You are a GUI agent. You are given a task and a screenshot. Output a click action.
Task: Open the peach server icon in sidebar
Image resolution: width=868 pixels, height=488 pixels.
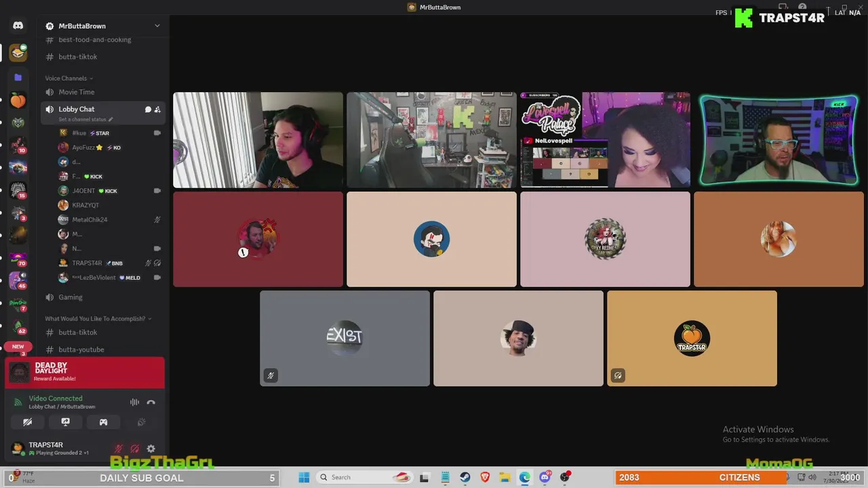(18, 100)
